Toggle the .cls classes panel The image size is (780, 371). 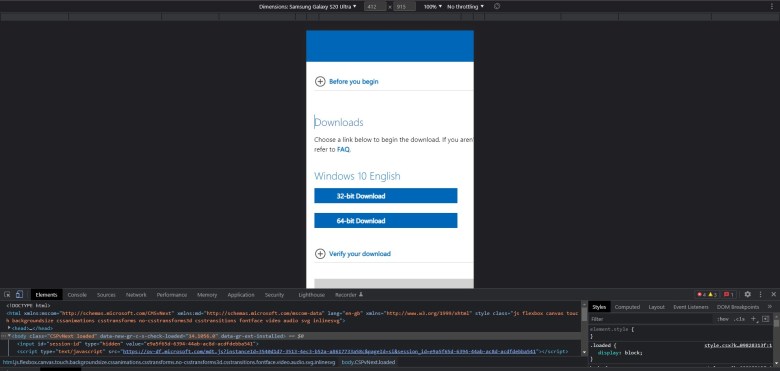coord(740,319)
